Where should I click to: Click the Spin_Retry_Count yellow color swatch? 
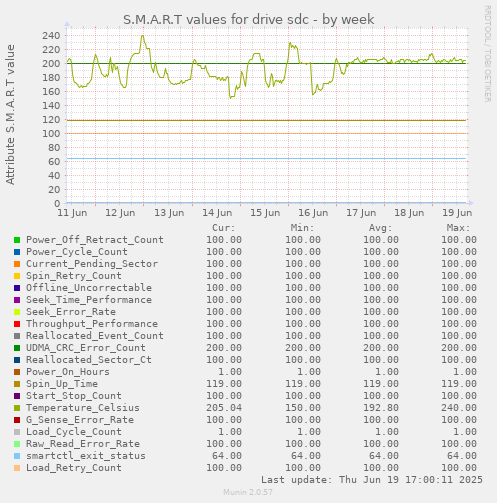[17, 276]
